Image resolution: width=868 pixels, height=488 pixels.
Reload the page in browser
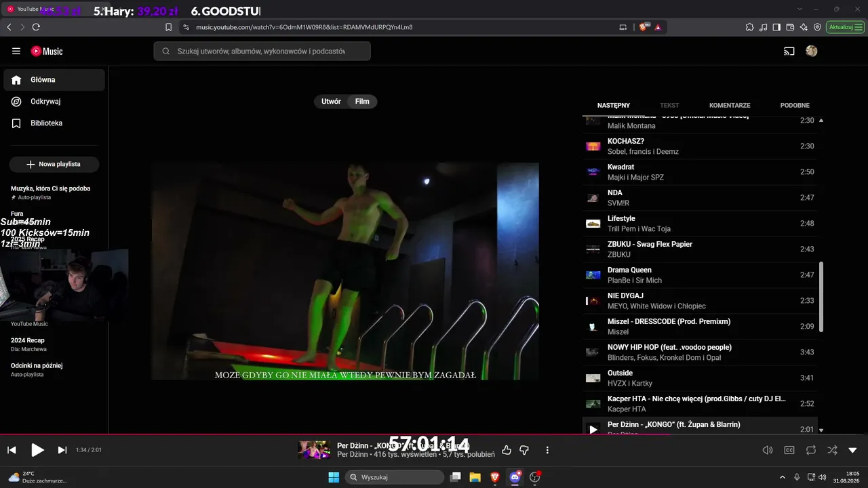[x=36, y=27]
